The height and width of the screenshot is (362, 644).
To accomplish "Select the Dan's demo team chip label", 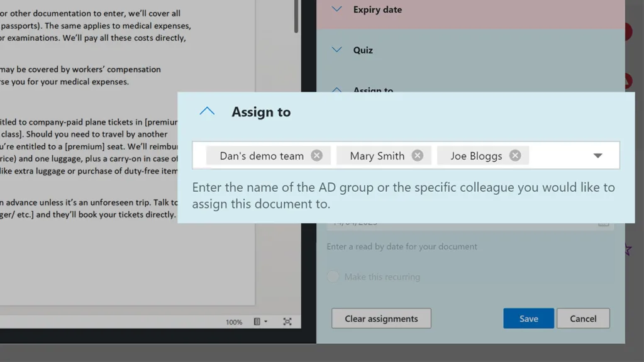I will pyautogui.click(x=262, y=156).
